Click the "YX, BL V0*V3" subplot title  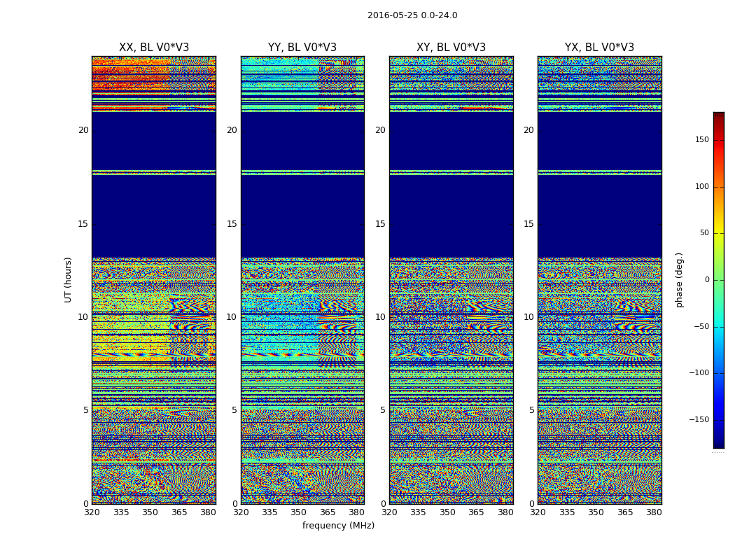599,48
